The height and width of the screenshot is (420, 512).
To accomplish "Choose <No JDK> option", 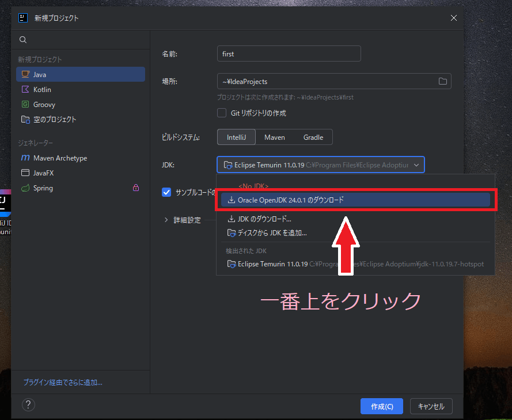I will pyautogui.click(x=253, y=186).
